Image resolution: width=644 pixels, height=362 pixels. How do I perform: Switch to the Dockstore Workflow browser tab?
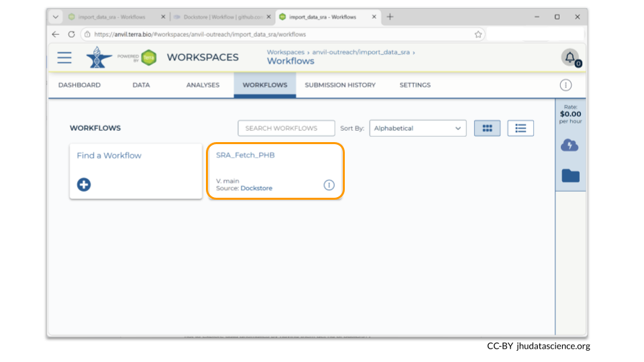(x=222, y=17)
